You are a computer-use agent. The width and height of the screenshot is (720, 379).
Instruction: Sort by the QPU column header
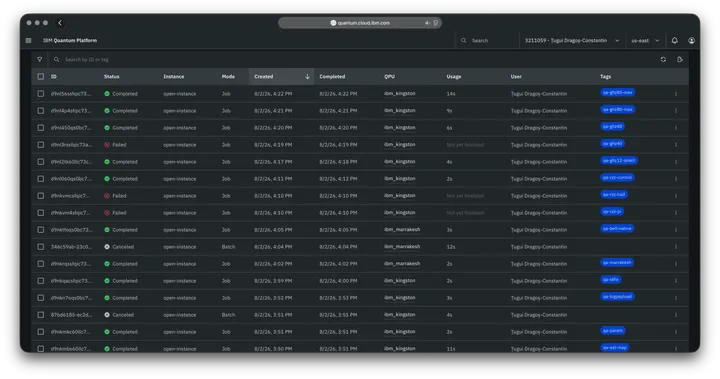(x=389, y=77)
